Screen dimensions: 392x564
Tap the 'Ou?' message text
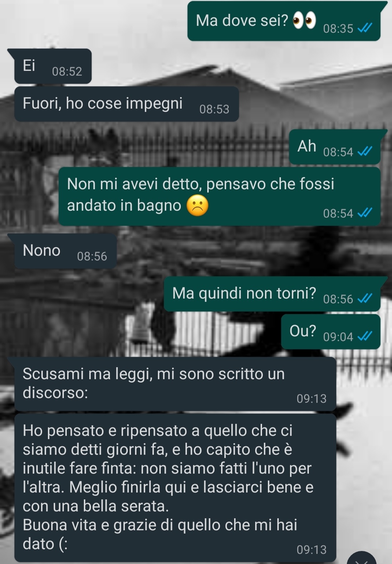pyautogui.click(x=303, y=331)
